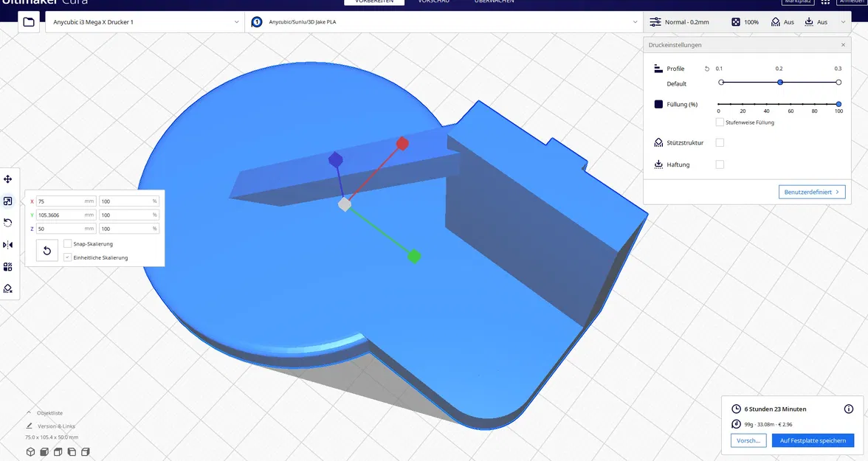Switch to Überwachen tab
Viewport: 868px width, 461px height.
point(494,1)
